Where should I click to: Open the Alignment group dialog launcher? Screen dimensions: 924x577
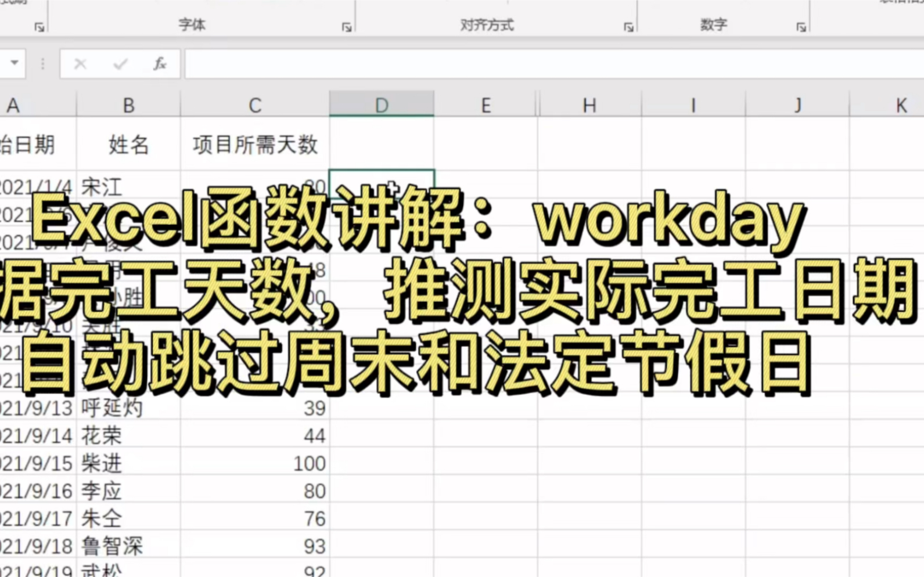(x=628, y=27)
